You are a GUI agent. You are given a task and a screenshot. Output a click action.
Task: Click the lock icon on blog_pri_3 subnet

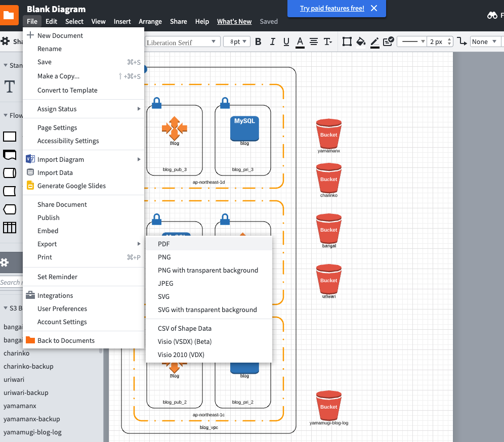225,103
